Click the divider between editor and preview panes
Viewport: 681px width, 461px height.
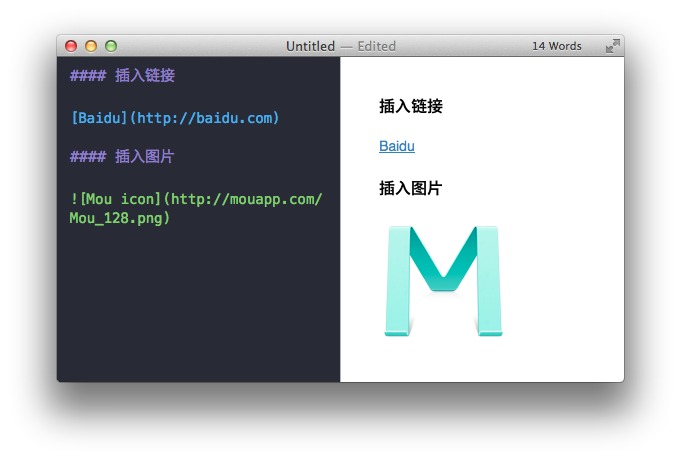340,220
